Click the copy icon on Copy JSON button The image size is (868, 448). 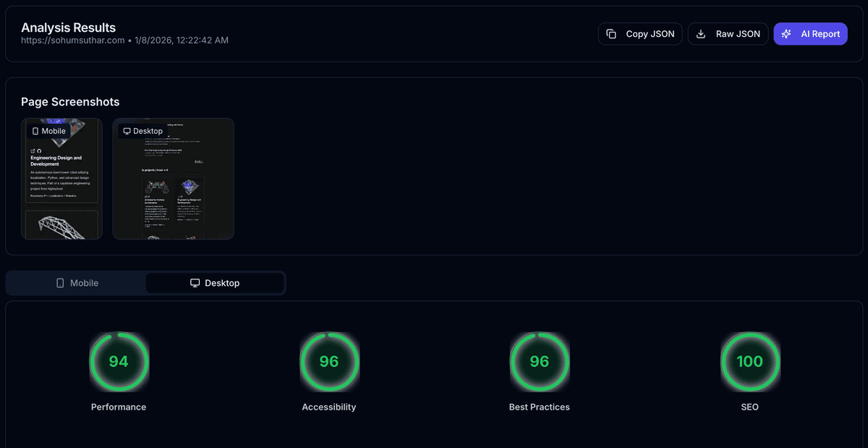tap(613, 33)
